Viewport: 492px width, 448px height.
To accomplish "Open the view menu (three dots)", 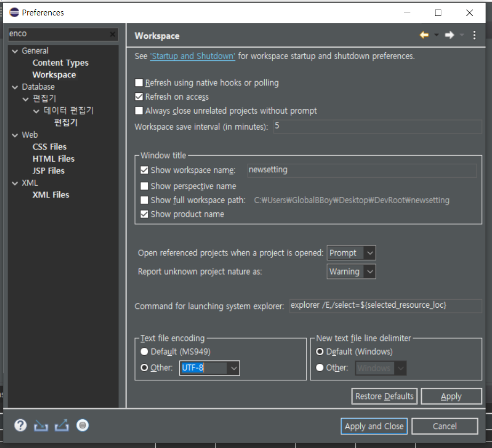I will (474, 35).
